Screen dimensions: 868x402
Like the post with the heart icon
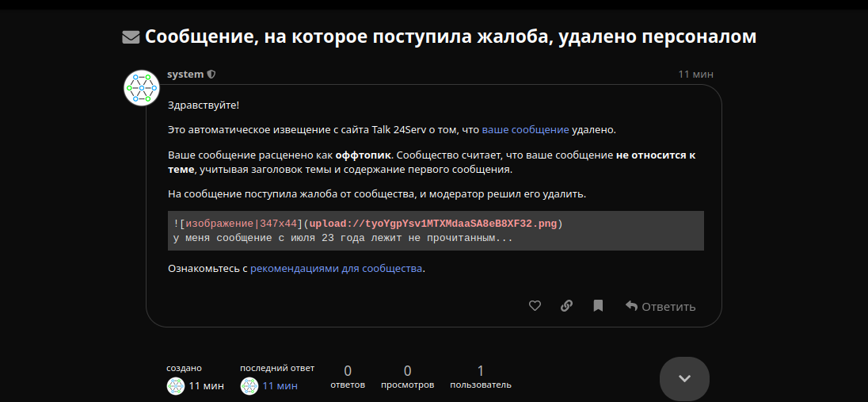[x=535, y=306]
